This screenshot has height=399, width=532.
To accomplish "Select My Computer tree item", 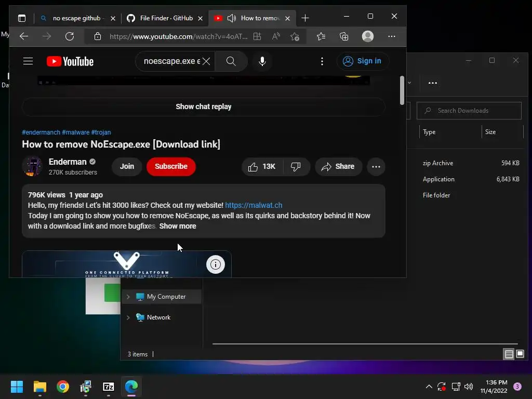I will (x=161, y=297).
